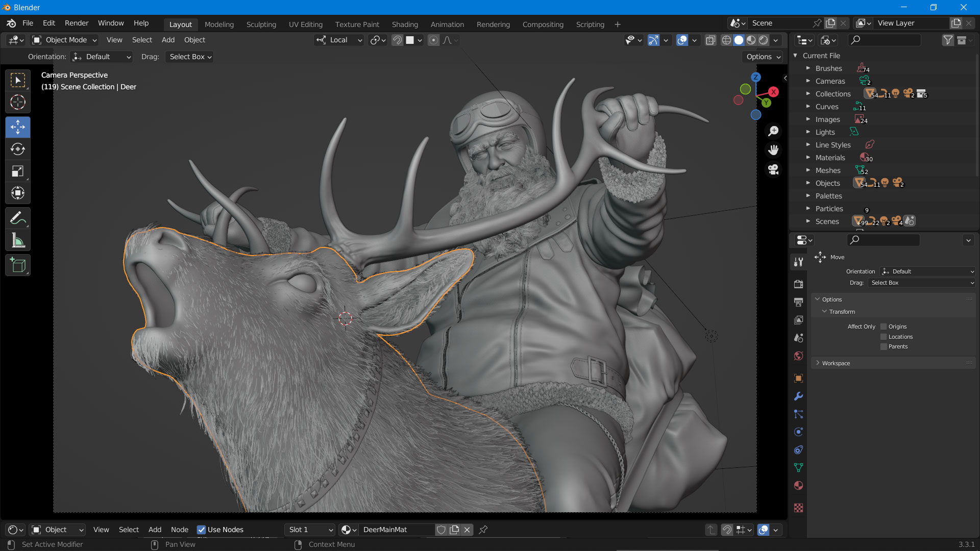This screenshot has height=551, width=980.
Task: Click the outliner search field
Action: [885, 40]
